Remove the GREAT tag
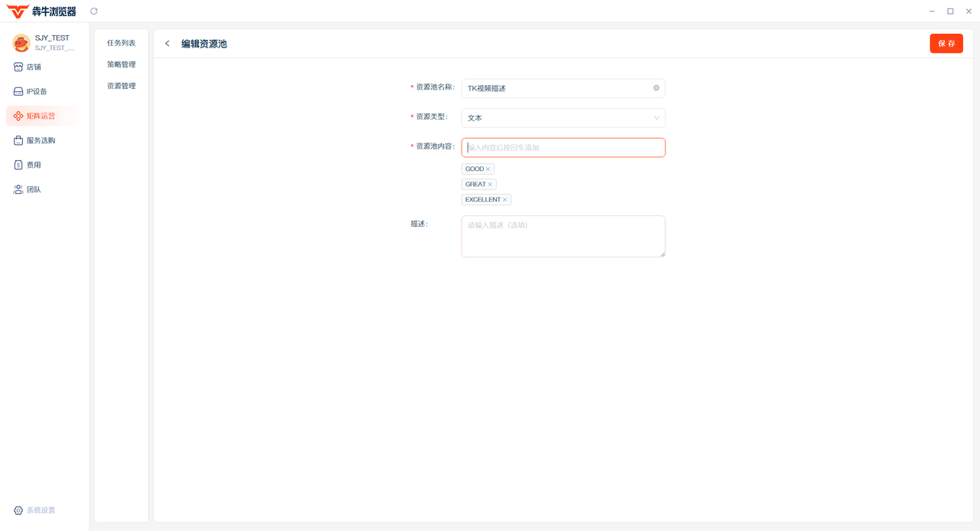The height and width of the screenshot is (531, 980). [x=490, y=185]
